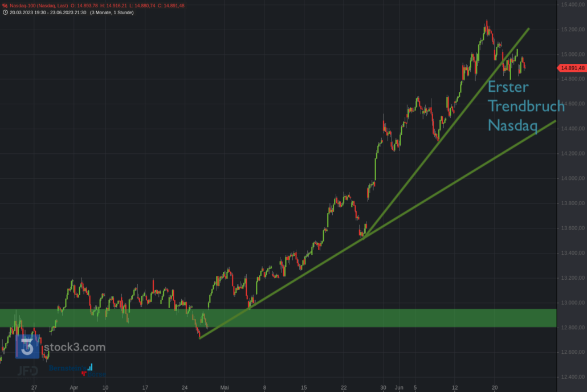
Task: Click the "22" date label on time axis
Action: point(344,387)
